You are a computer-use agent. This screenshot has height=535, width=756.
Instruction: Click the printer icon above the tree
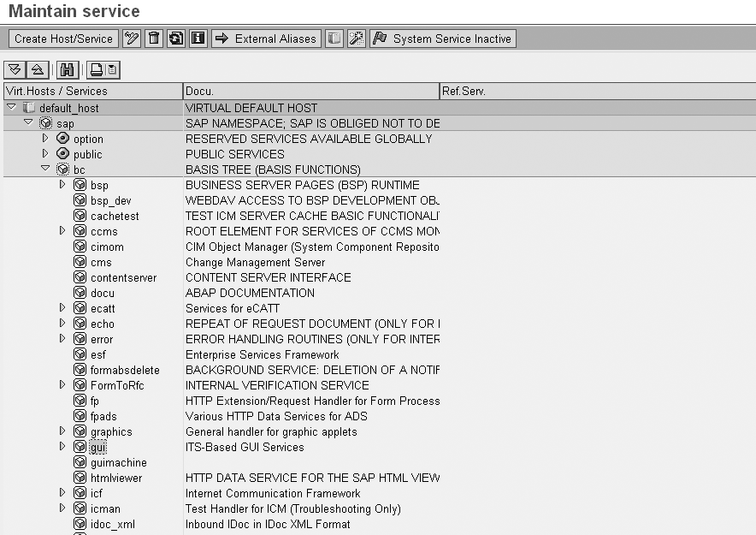click(x=97, y=70)
